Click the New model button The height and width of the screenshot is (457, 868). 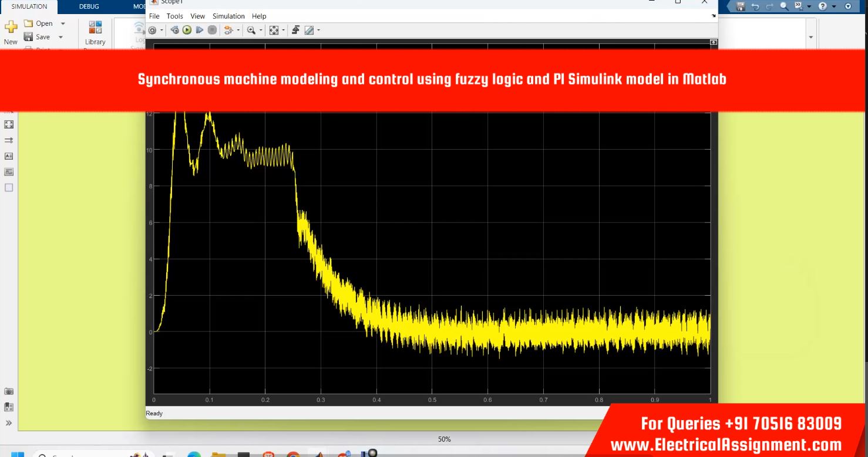point(11,32)
